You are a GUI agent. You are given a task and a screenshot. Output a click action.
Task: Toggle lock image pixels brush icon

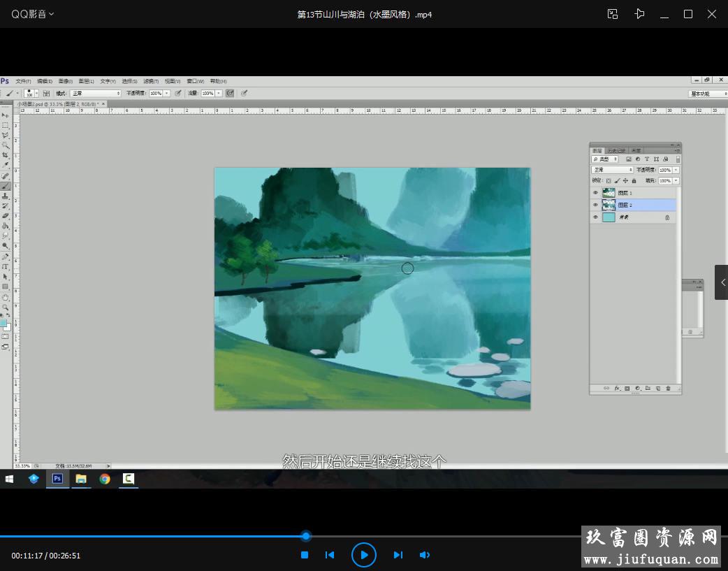click(x=617, y=181)
